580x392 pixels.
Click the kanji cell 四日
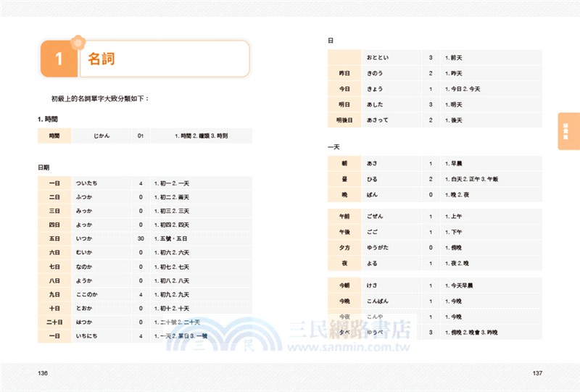(x=54, y=225)
